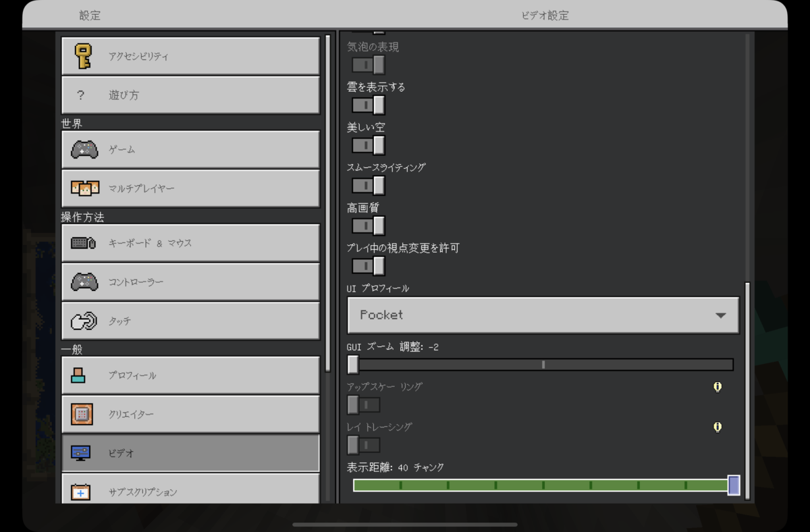The image size is (810, 532).
Task: Select the ビデオ settings section
Action: (190, 453)
